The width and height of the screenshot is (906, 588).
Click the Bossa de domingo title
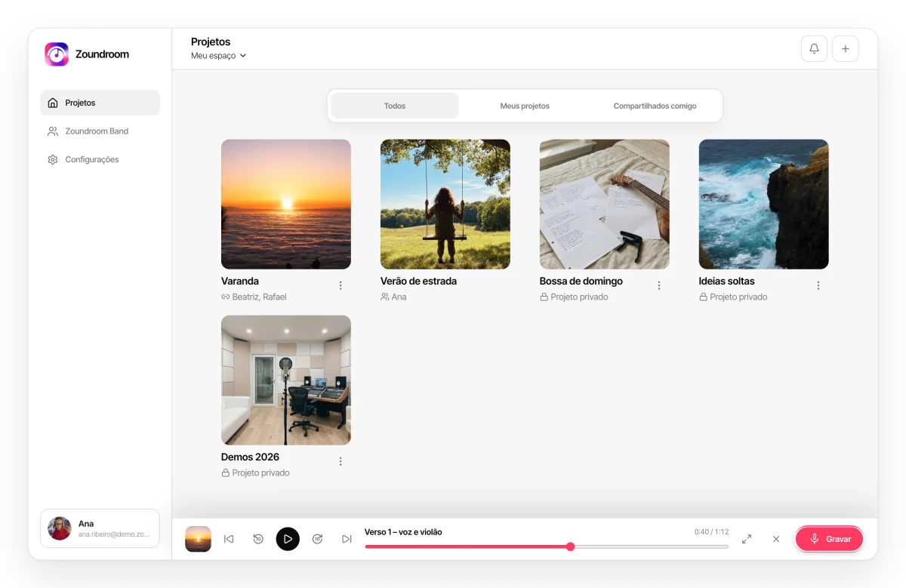tap(581, 281)
